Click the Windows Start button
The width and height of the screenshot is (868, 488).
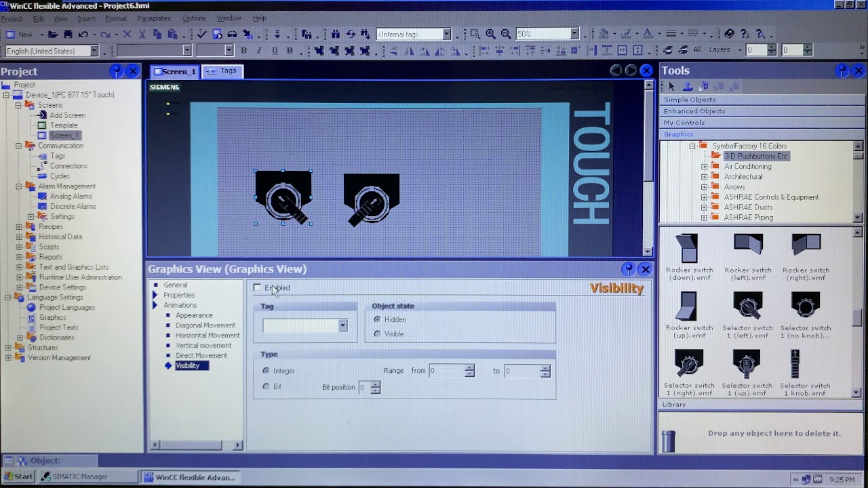18,477
